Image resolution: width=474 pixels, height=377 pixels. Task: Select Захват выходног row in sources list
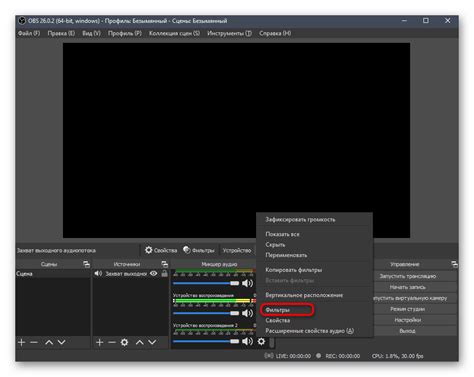pyautogui.click(x=131, y=274)
